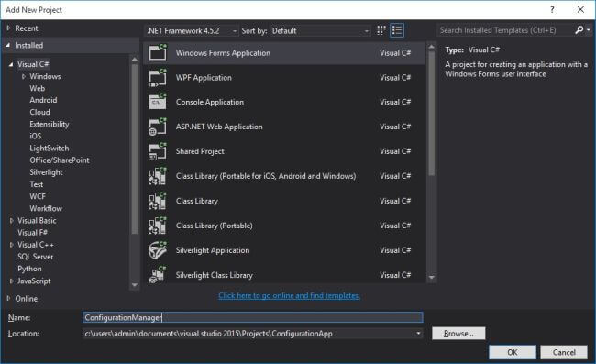Viewport: 596px width, 364px height.
Task: Click the OK button
Action: (513, 352)
